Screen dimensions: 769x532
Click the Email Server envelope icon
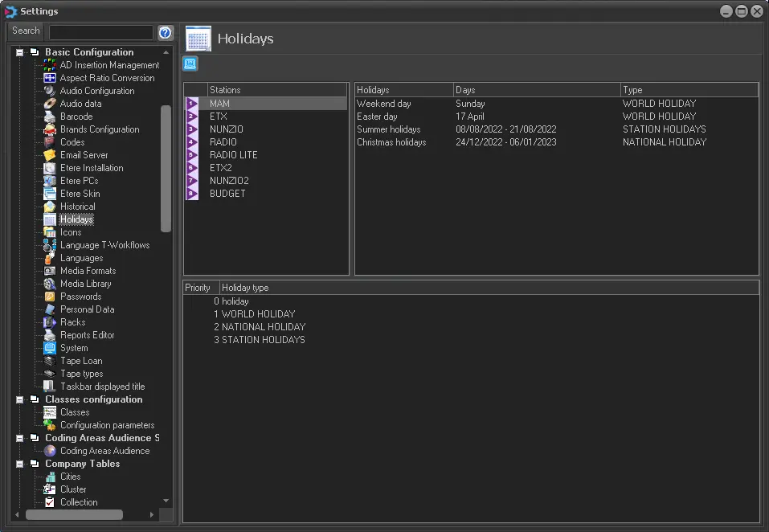point(50,155)
